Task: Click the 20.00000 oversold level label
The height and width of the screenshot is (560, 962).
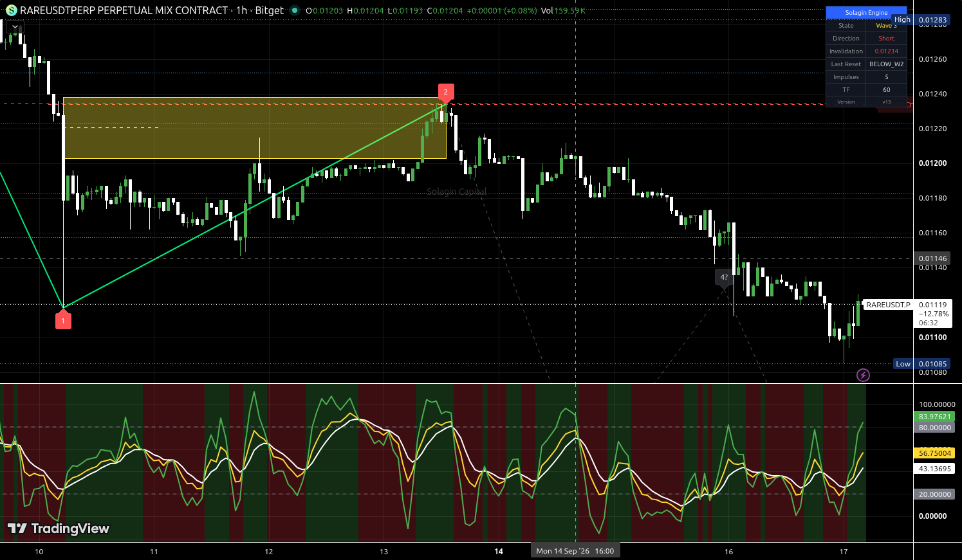Action: click(934, 494)
